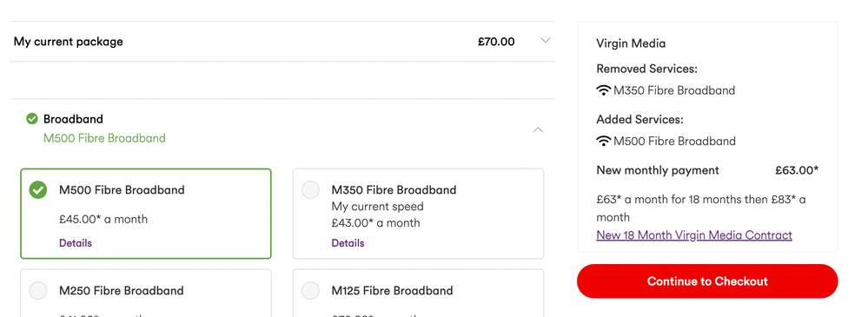Click the green M500 Fibre Broadband subtitle

coord(104,138)
